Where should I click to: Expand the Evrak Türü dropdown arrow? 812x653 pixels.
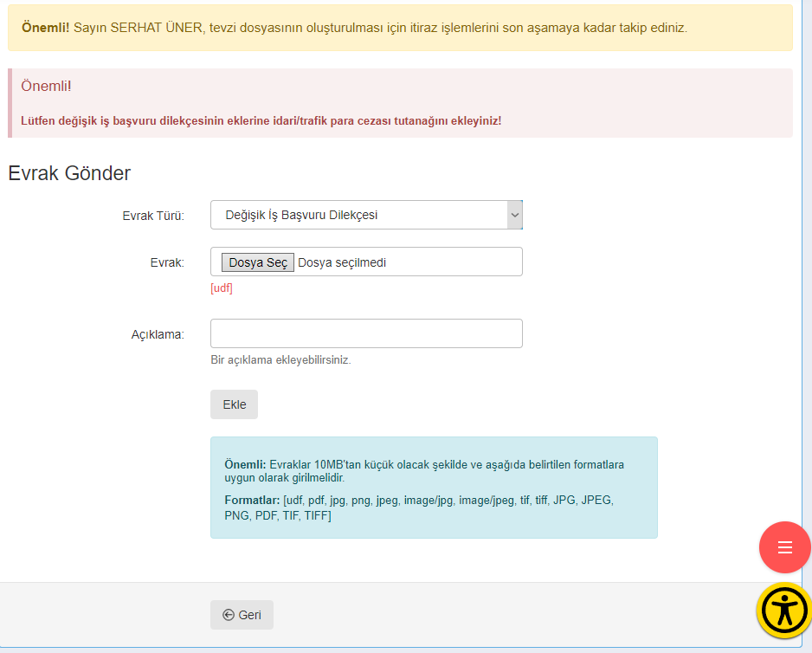514,215
